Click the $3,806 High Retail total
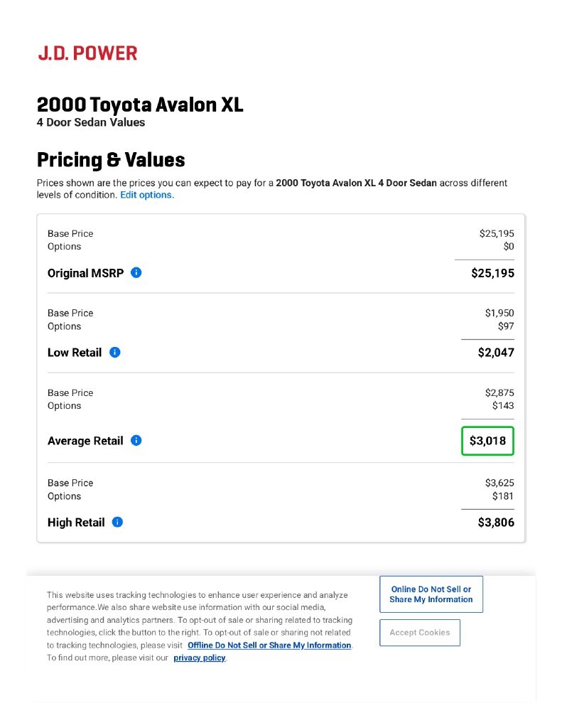Image resolution: width=562 pixels, height=728 pixels. (x=496, y=523)
